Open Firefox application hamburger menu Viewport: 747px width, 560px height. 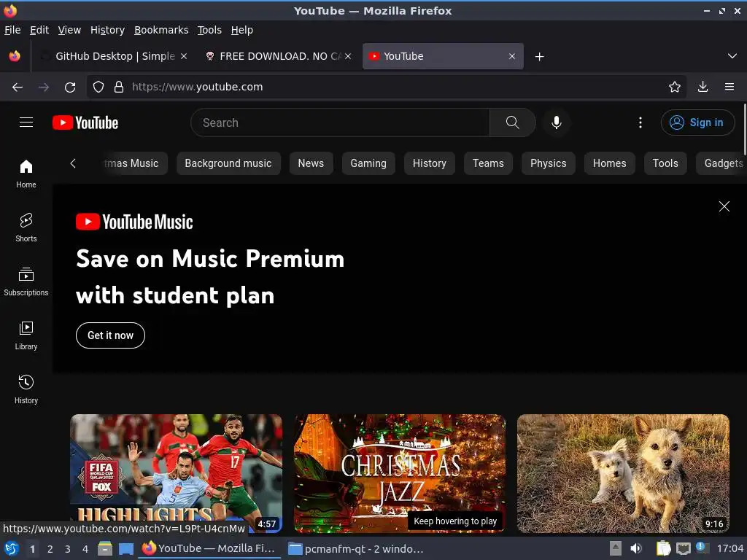tap(729, 87)
